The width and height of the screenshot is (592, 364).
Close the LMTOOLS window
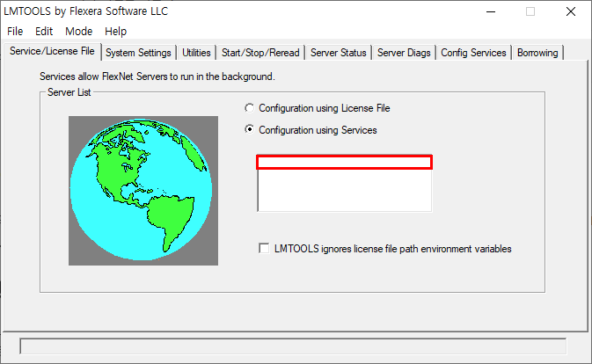571,11
